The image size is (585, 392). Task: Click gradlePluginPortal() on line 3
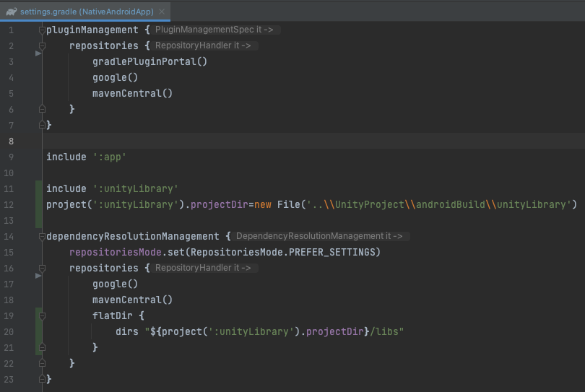(149, 61)
